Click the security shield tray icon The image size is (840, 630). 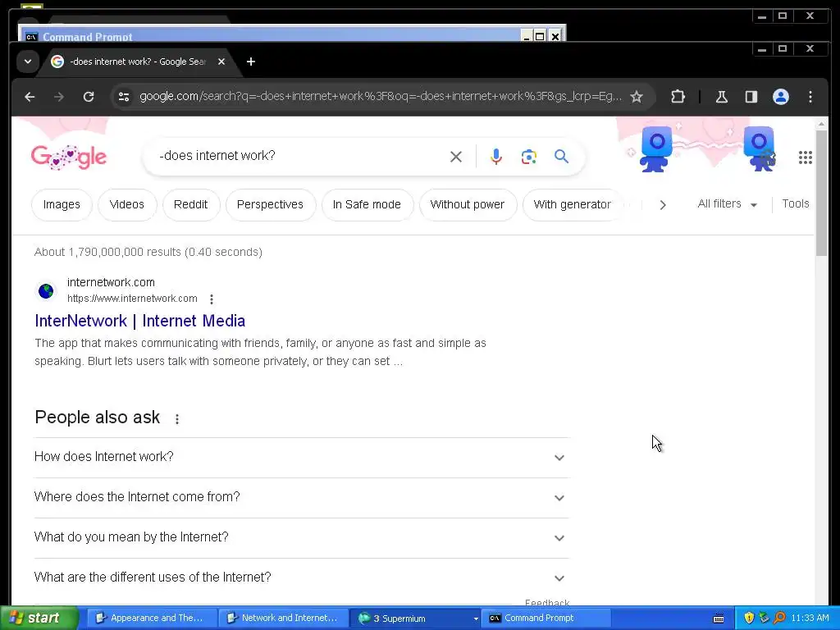coord(749,619)
